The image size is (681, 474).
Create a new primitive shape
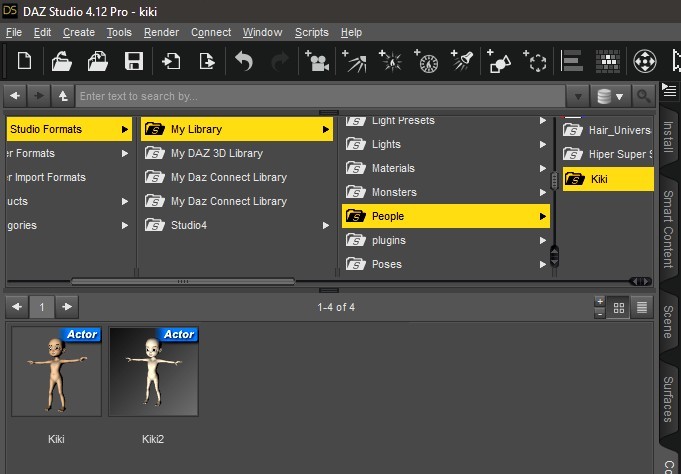click(x=499, y=61)
